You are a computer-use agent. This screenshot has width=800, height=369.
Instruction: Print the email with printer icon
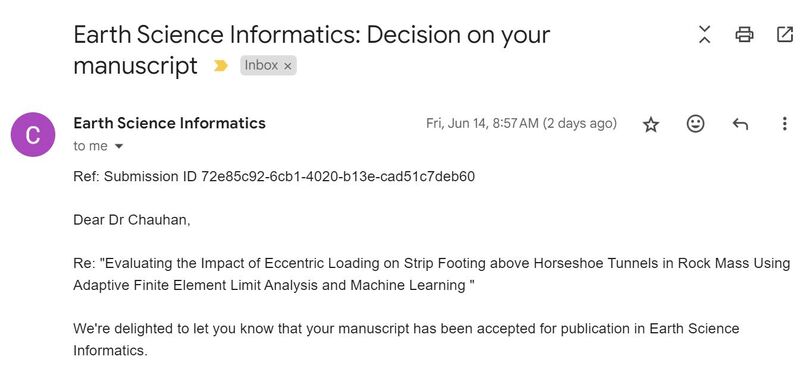point(744,35)
